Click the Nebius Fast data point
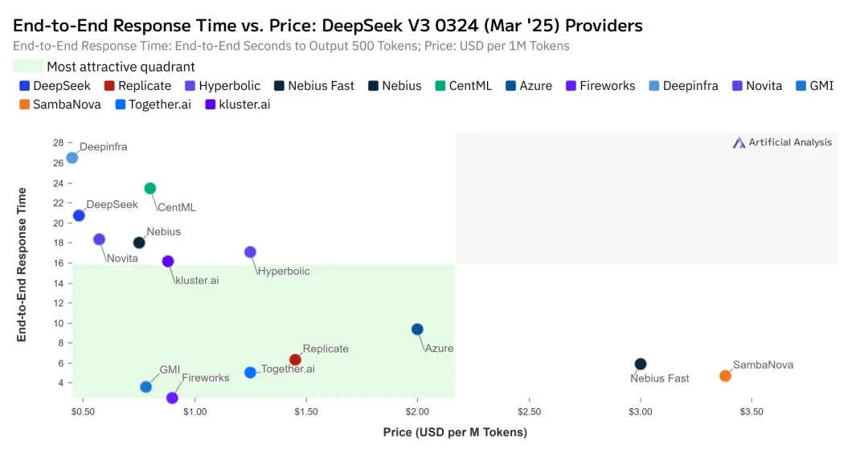This screenshot has height=454, width=868. [x=640, y=364]
